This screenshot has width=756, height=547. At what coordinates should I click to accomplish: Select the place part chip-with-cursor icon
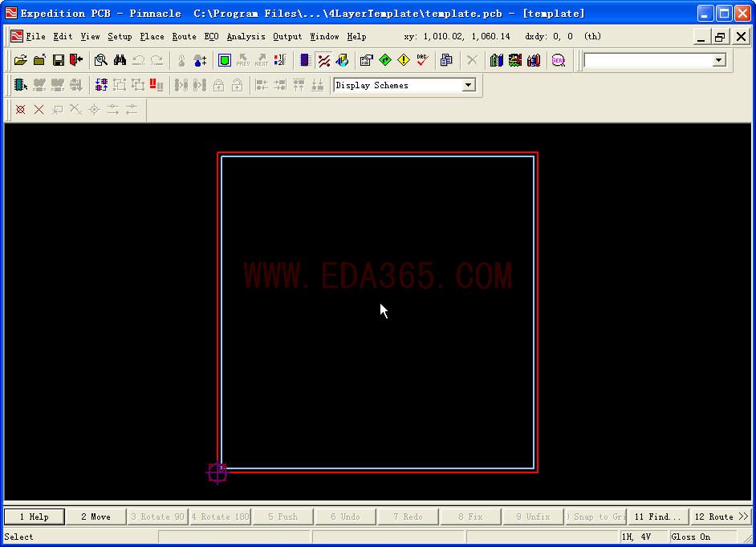tap(21, 85)
